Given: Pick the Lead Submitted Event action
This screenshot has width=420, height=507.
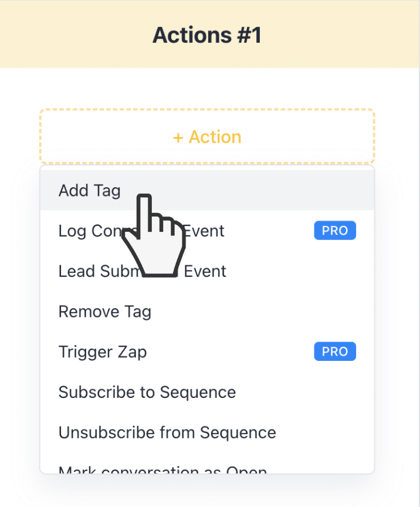Looking at the screenshot, I should [x=207, y=271].
